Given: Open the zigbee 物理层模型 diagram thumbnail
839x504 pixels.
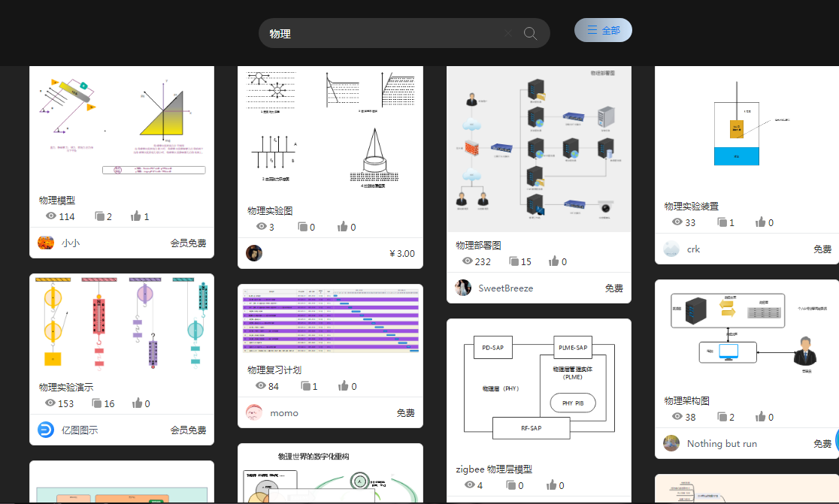Looking at the screenshot, I should point(539,388).
